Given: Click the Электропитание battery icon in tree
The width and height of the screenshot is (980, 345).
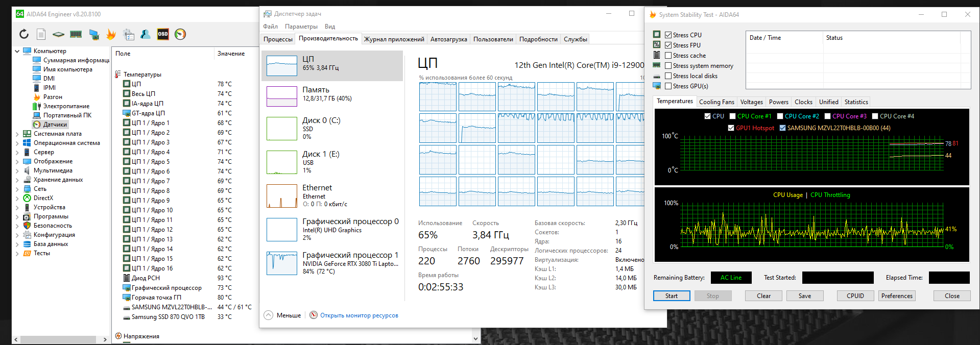Looking at the screenshot, I should [x=37, y=106].
